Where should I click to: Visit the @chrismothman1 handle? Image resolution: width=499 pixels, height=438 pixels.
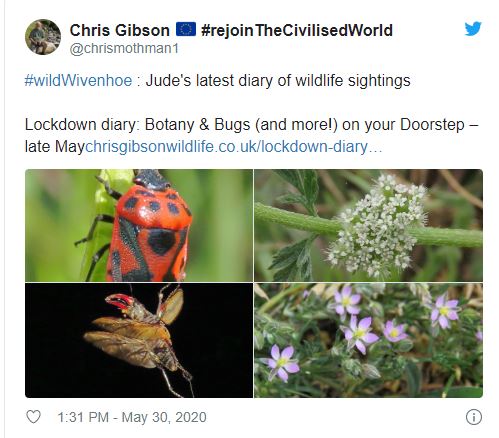[x=124, y=49]
